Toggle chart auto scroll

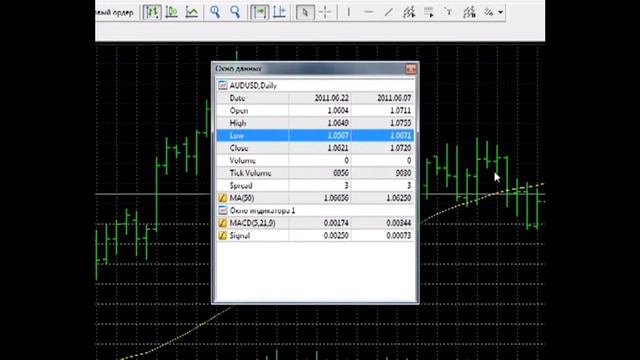coord(259,12)
